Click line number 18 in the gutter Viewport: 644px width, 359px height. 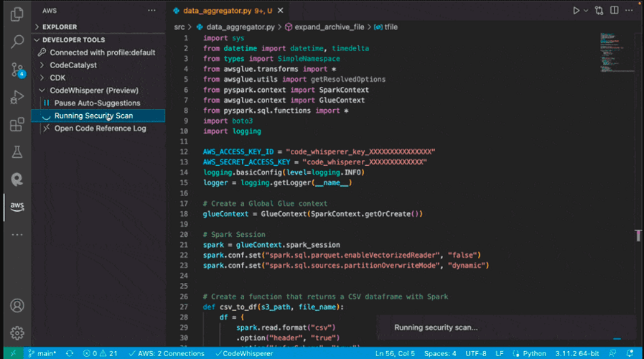[x=184, y=213]
